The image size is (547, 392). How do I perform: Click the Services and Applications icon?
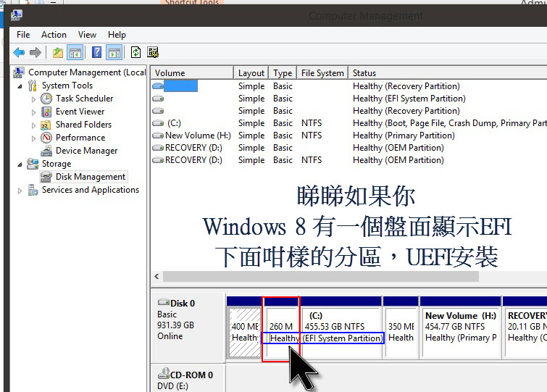click(x=33, y=190)
